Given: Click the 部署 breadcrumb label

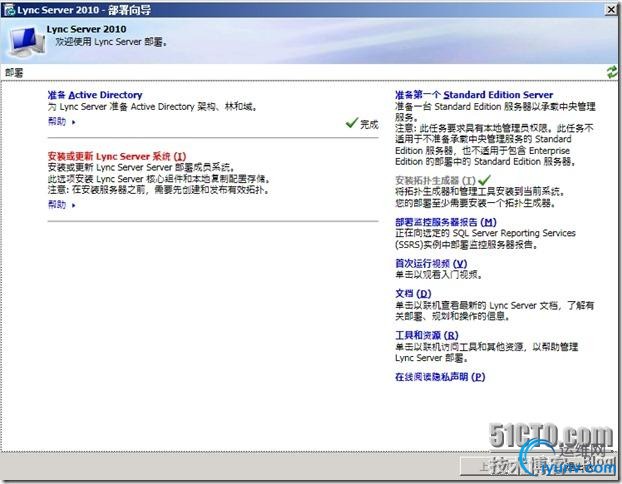Looking at the screenshot, I should click(x=14, y=73).
